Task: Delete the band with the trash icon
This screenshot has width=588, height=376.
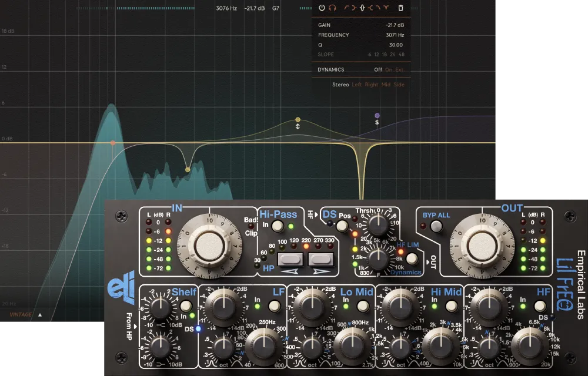Action: pyautogui.click(x=400, y=8)
